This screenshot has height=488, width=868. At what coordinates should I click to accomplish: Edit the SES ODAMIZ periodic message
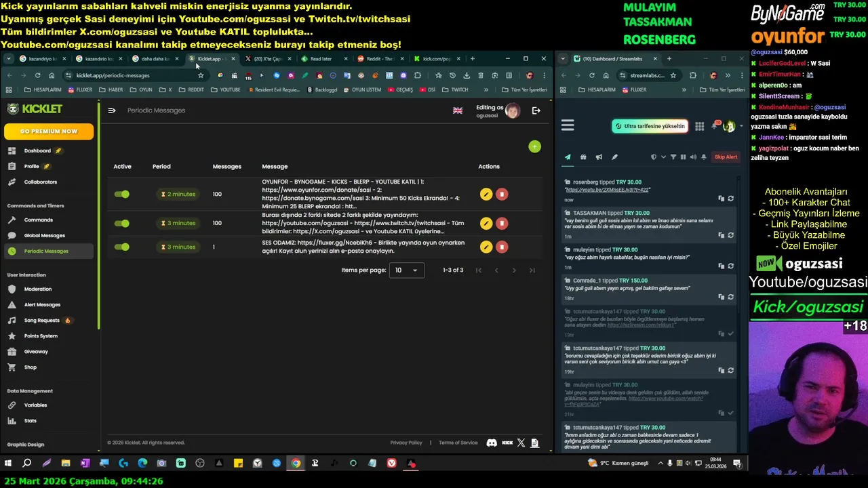(486, 247)
